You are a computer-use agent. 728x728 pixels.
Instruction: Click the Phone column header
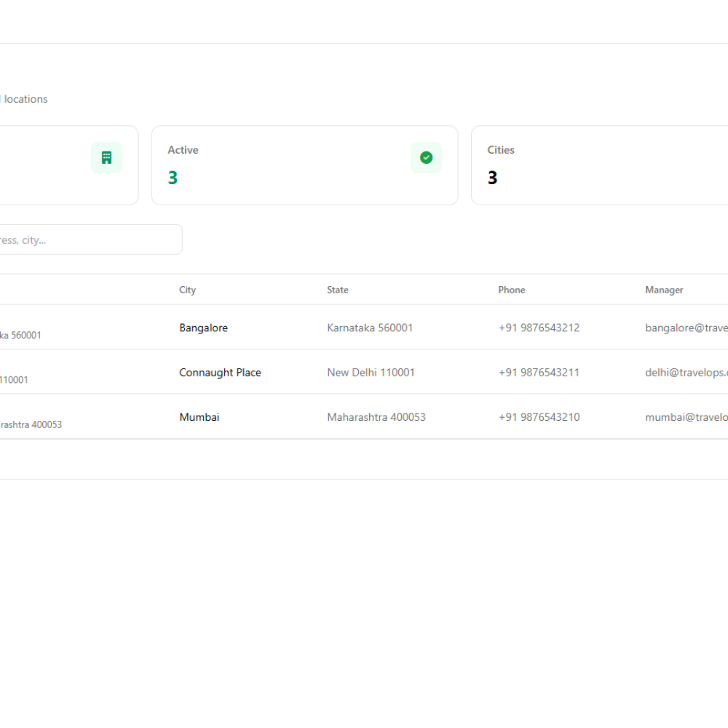click(512, 290)
